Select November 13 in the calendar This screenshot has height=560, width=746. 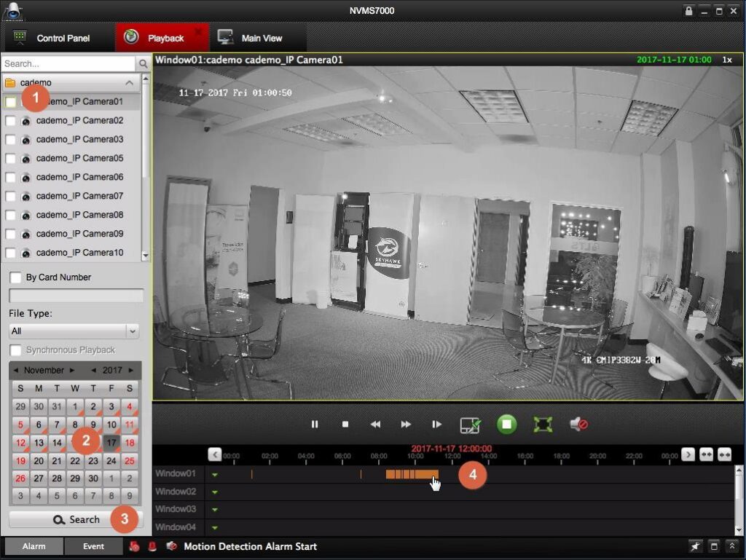(39, 443)
